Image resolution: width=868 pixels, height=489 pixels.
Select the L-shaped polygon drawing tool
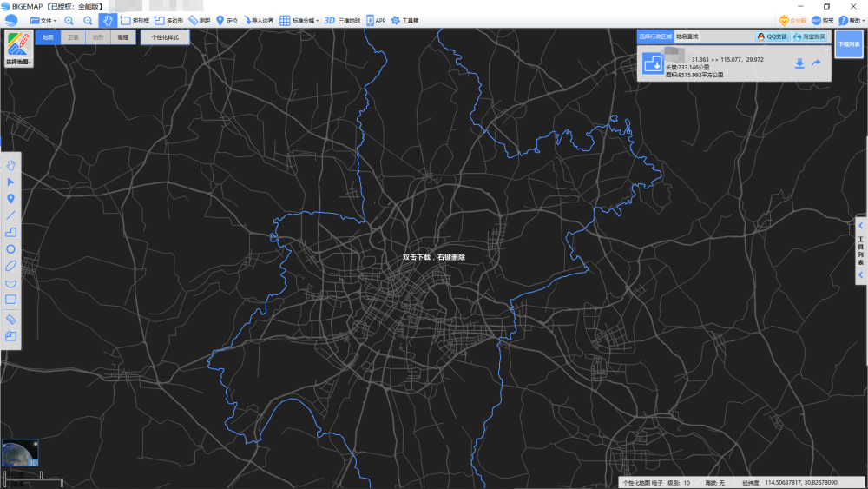[10, 232]
